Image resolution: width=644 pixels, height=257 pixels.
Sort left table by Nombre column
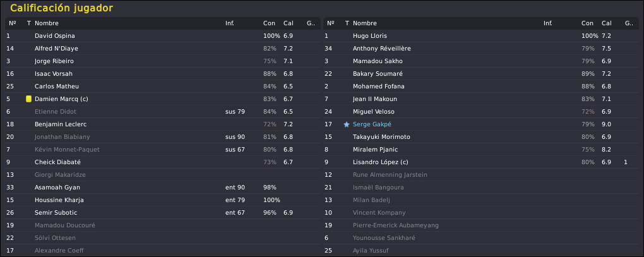(x=47, y=23)
